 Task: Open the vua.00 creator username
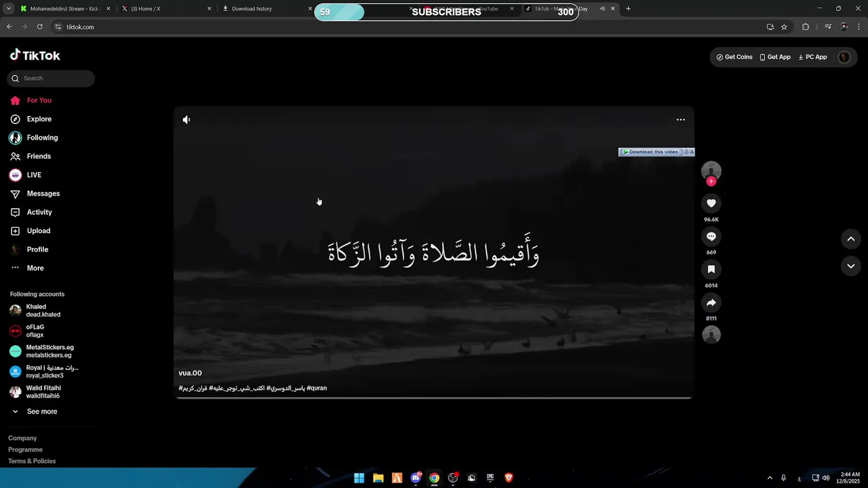point(191,373)
